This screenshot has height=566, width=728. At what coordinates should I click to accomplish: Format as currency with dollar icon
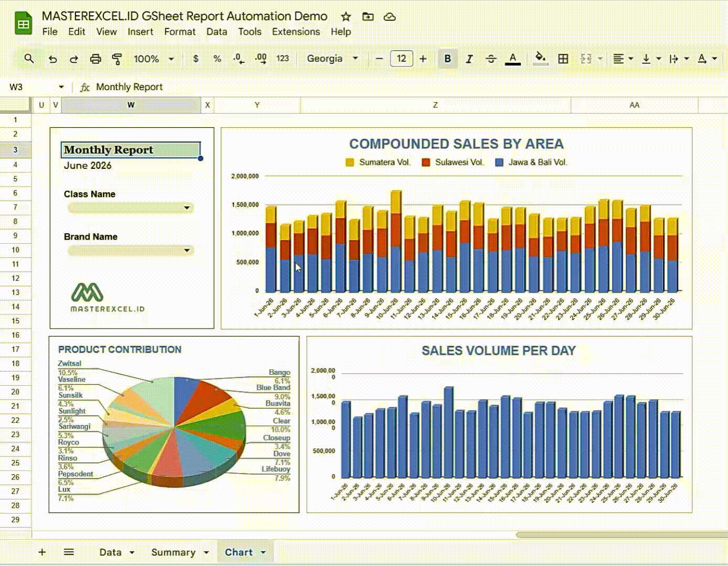[196, 59]
